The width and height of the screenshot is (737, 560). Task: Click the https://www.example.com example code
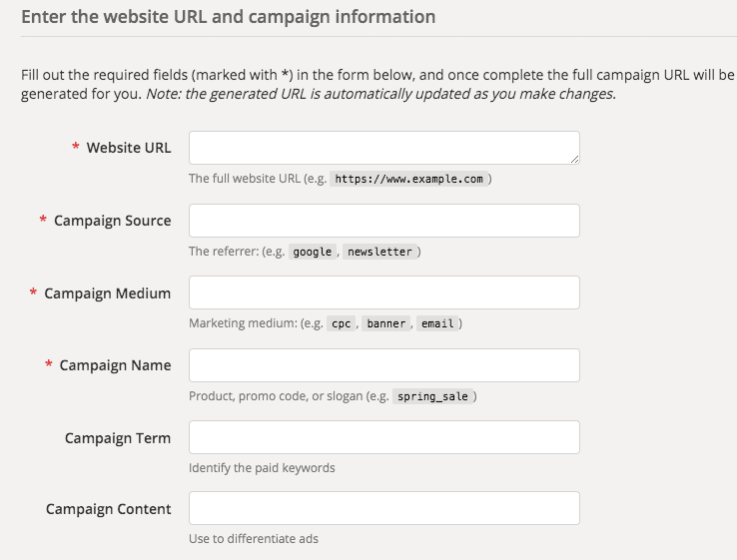[409, 180]
